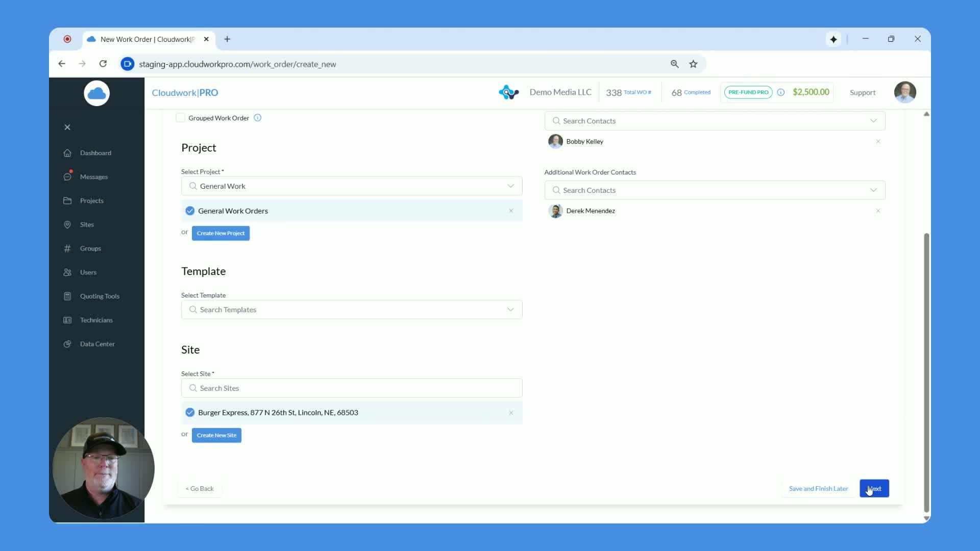The height and width of the screenshot is (551, 980).
Task: Open Users in the sidebar
Action: click(88, 272)
